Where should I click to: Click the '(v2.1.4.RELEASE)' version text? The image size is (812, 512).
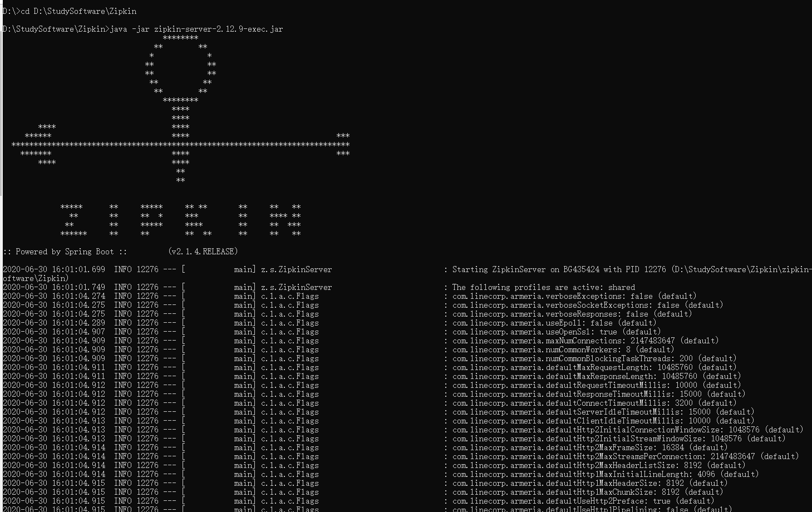pyautogui.click(x=204, y=252)
